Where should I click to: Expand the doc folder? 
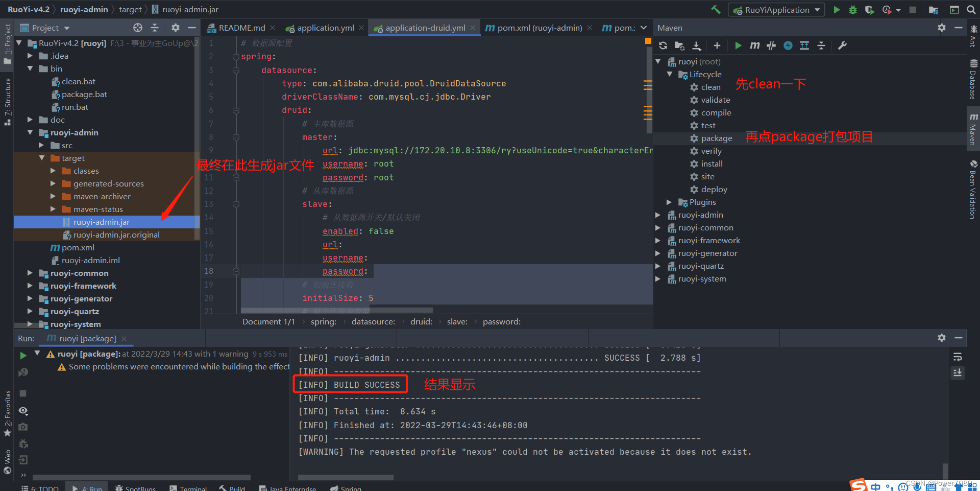[30, 120]
